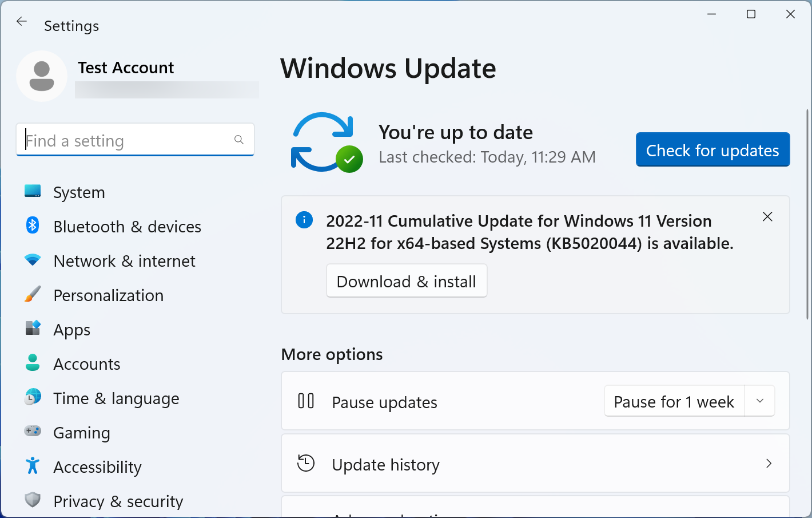Click the System monitor icon
The height and width of the screenshot is (518, 812).
[33, 191]
